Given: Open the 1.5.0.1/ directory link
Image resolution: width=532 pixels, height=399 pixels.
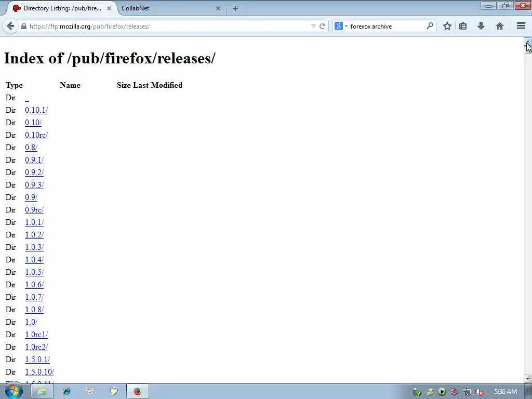Looking at the screenshot, I should tap(37, 360).
